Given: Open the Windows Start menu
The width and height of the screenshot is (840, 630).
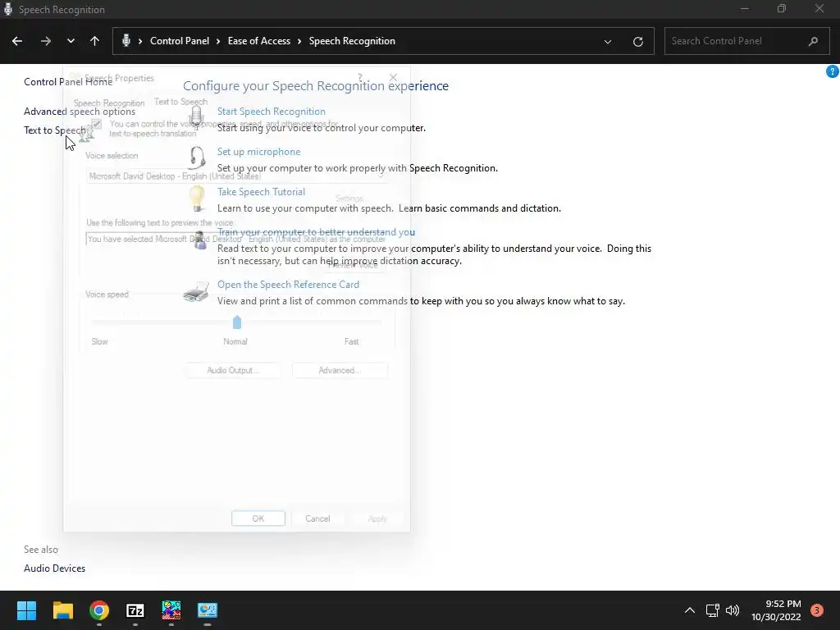Looking at the screenshot, I should click(x=26, y=610).
